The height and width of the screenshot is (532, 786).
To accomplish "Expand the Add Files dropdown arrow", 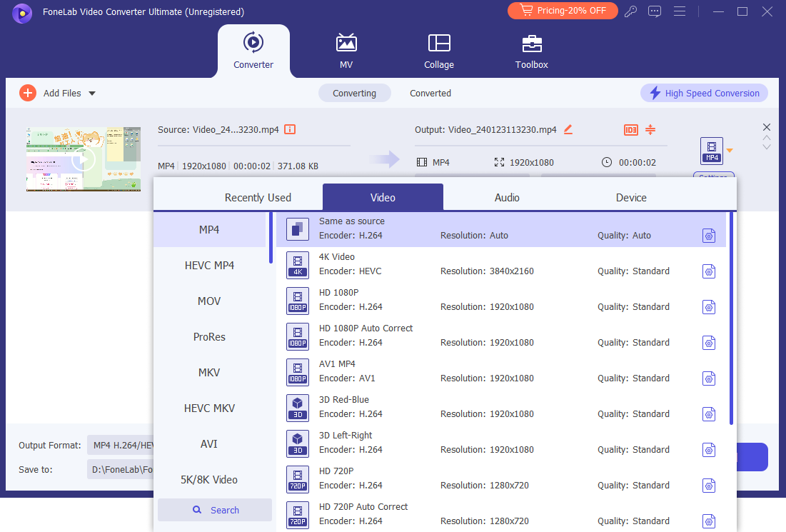I will (91, 94).
